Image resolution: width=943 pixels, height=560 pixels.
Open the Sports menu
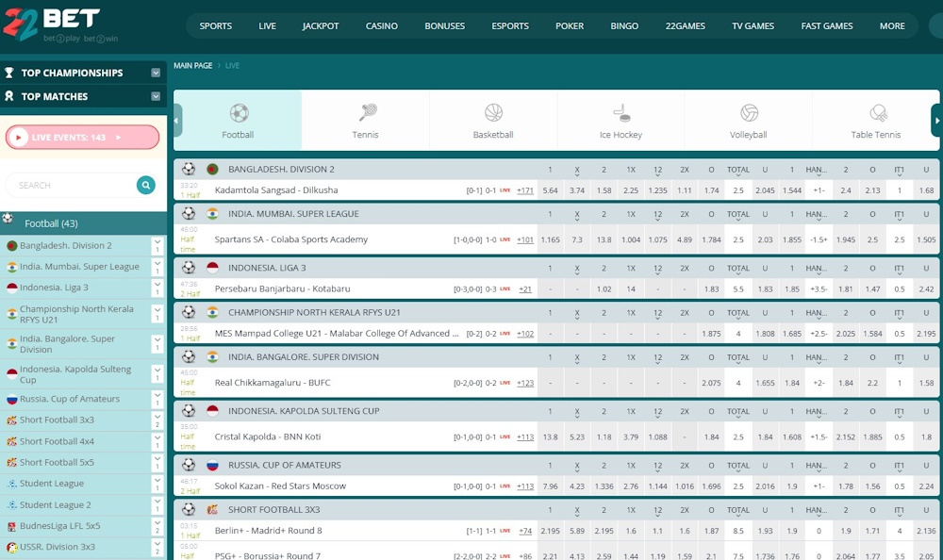(x=215, y=25)
